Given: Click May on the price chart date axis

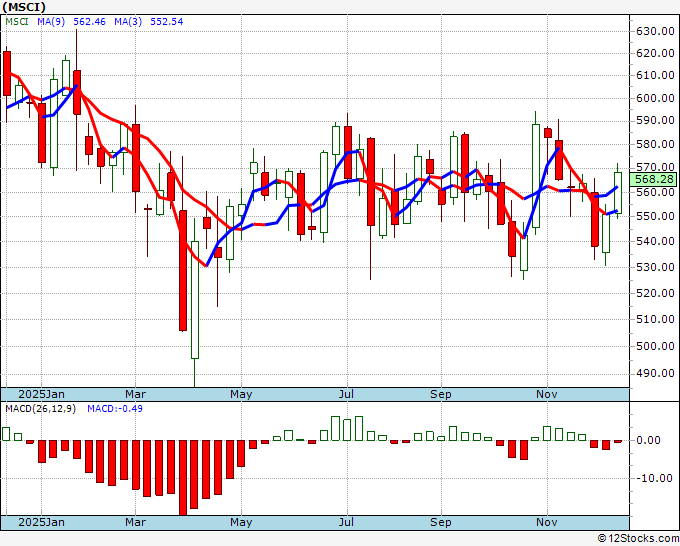Looking at the screenshot, I should pos(241,394).
